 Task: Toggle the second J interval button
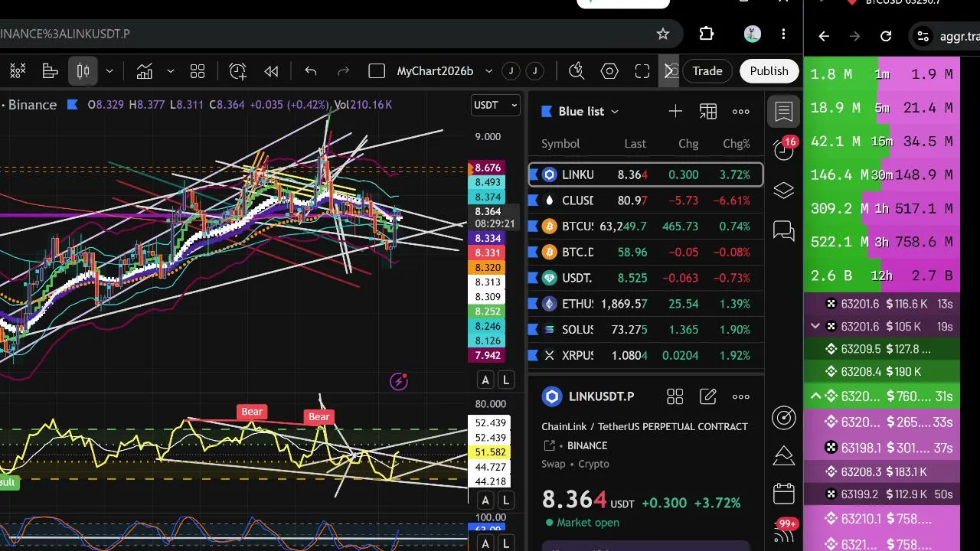coord(534,71)
